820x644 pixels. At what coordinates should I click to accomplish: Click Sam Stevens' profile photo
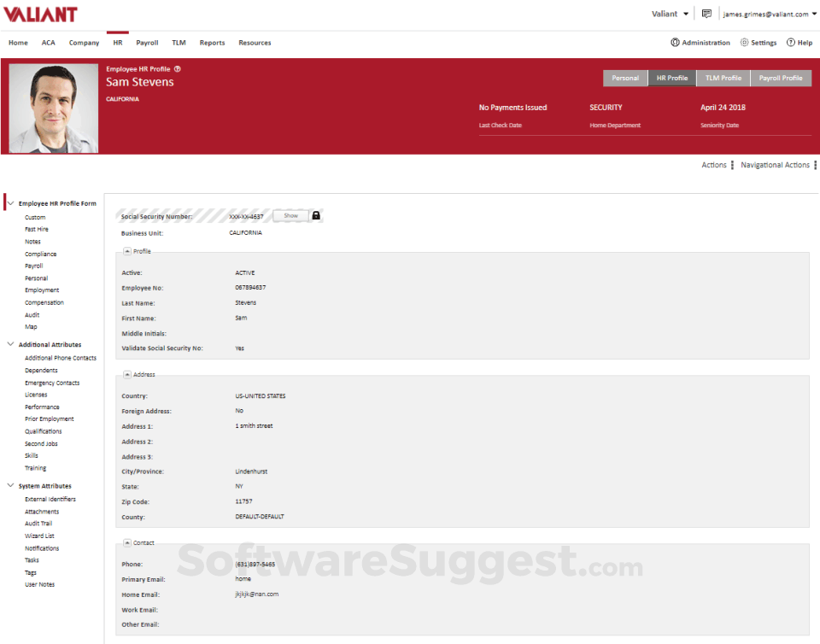point(53,106)
